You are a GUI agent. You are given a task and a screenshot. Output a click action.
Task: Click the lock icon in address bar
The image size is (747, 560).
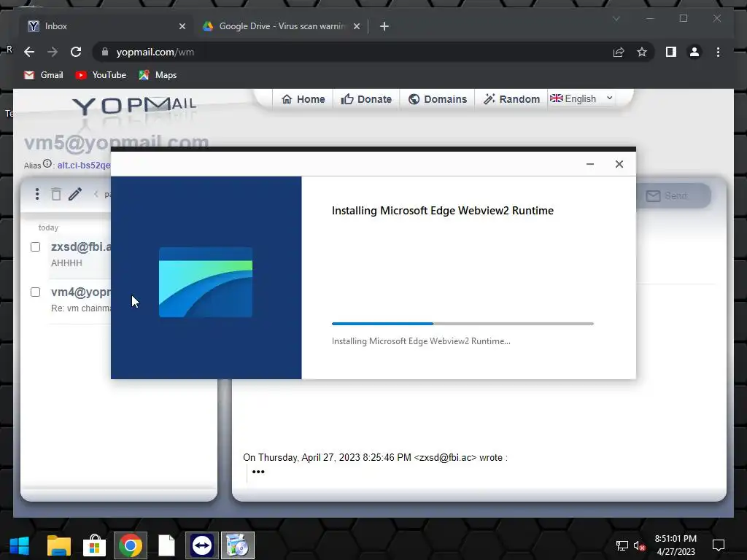click(105, 52)
